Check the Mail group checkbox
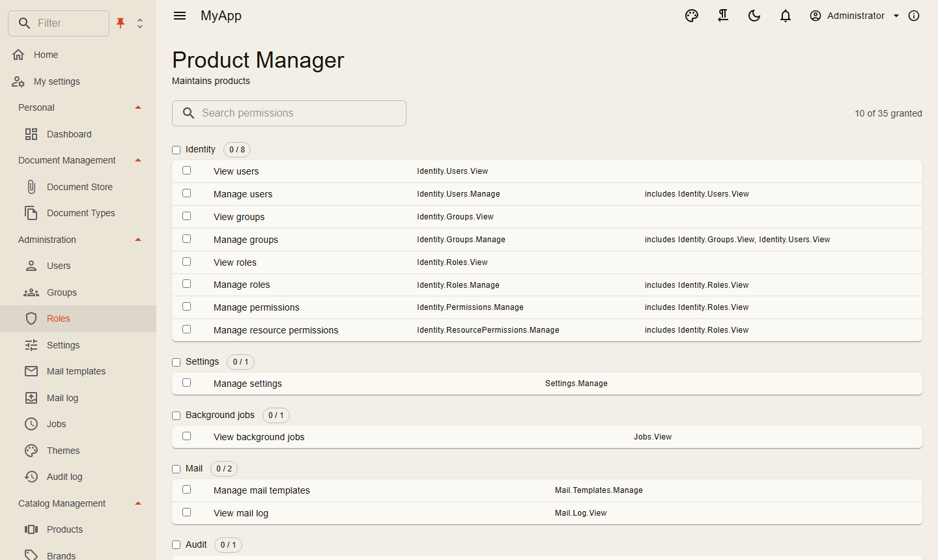Screen dimensions: 938x560 (x=176, y=469)
